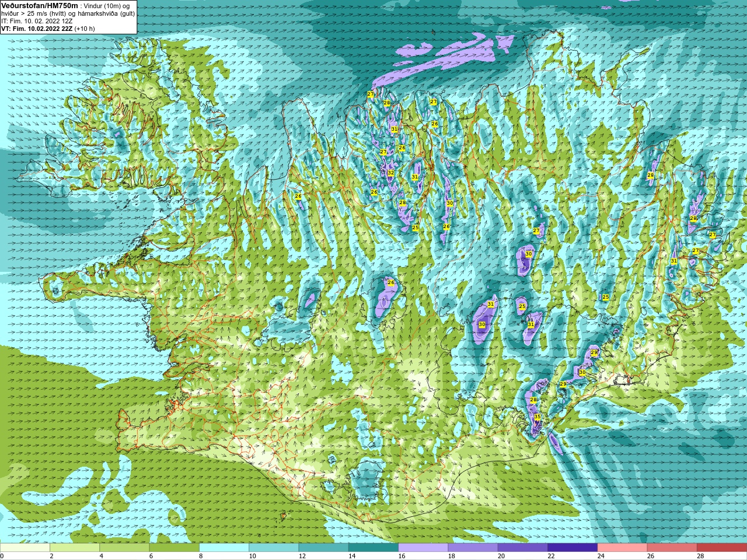Click the "(+10 h)" forecast offset text
The height and width of the screenshot is (560, 747).
[85, 29]
